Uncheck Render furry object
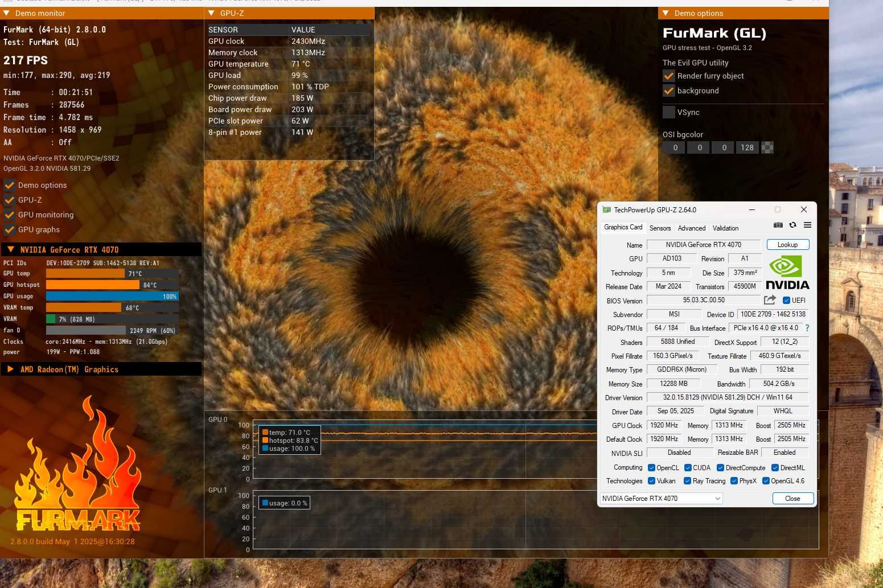The image size is (883, 588). [669, 76]
